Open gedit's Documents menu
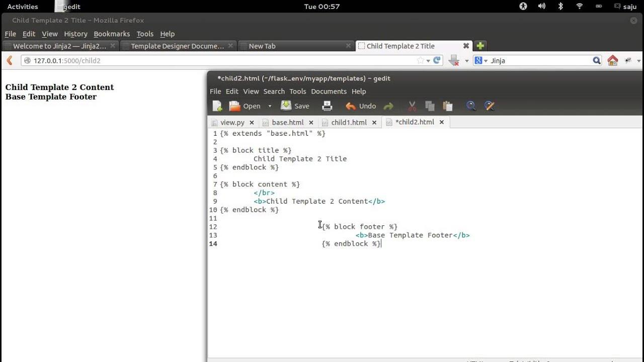644x362 pixels. click(329, 92)
